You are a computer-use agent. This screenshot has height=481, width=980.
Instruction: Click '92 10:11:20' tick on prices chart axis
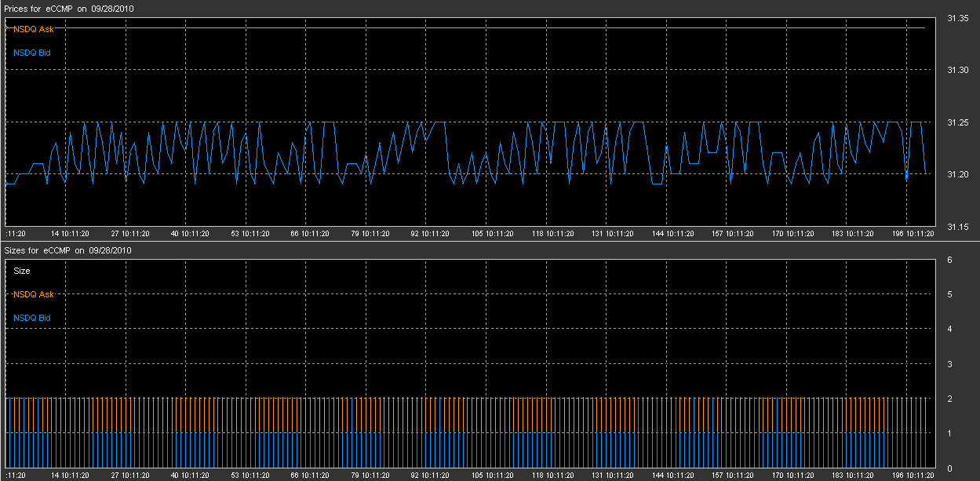pos(431,234)
